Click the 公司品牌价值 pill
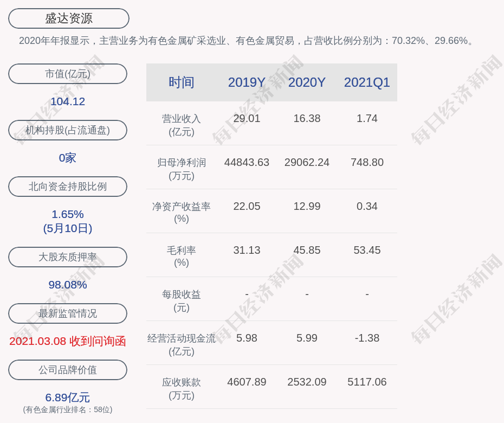This screenshot has height=423, width=504. [x=68, y=370]
